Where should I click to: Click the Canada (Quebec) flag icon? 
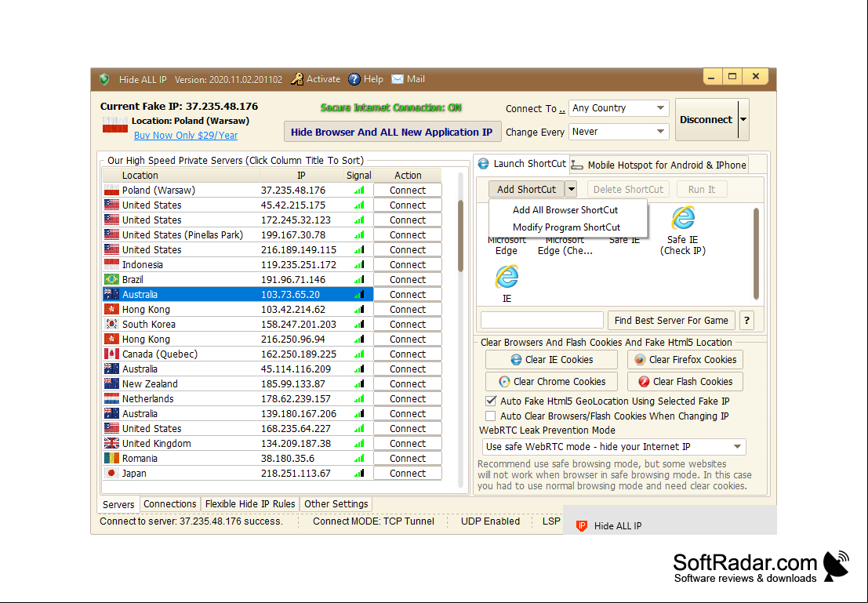click(112, 354)
